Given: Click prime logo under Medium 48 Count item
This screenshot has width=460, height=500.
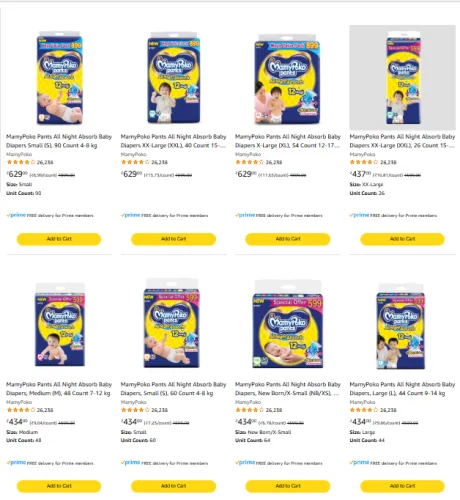Looking at the screenshot, I should coord(16,463).
